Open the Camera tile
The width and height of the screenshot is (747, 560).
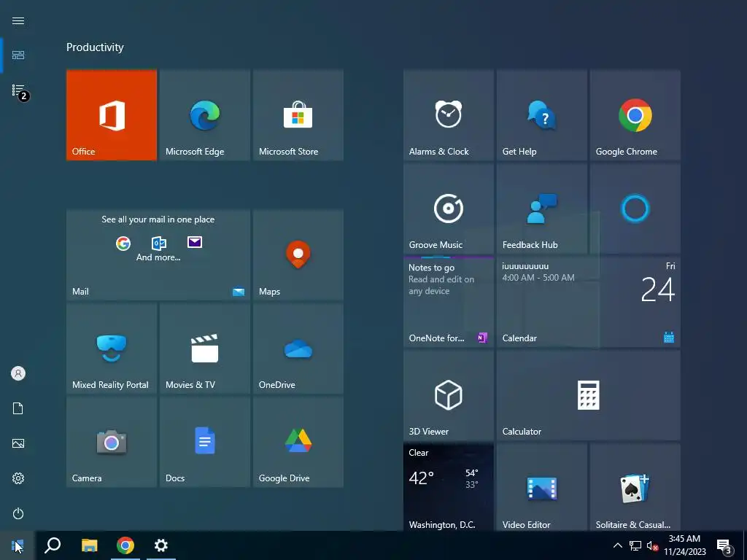(x=112, y=442)
